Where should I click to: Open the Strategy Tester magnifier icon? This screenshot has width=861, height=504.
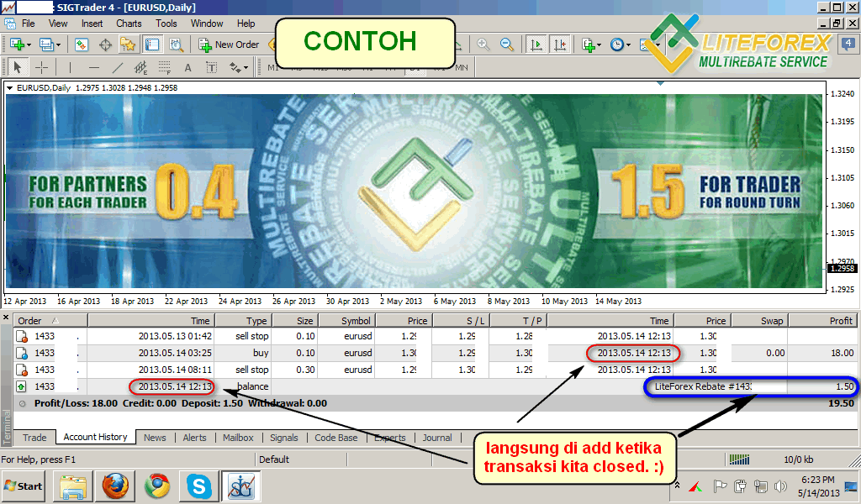[x=176, y=45]
